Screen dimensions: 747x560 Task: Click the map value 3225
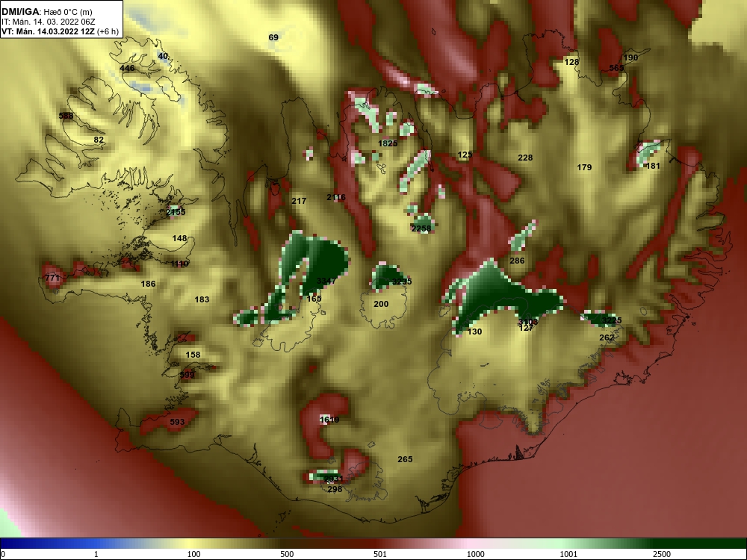click(x=612, y=320)
